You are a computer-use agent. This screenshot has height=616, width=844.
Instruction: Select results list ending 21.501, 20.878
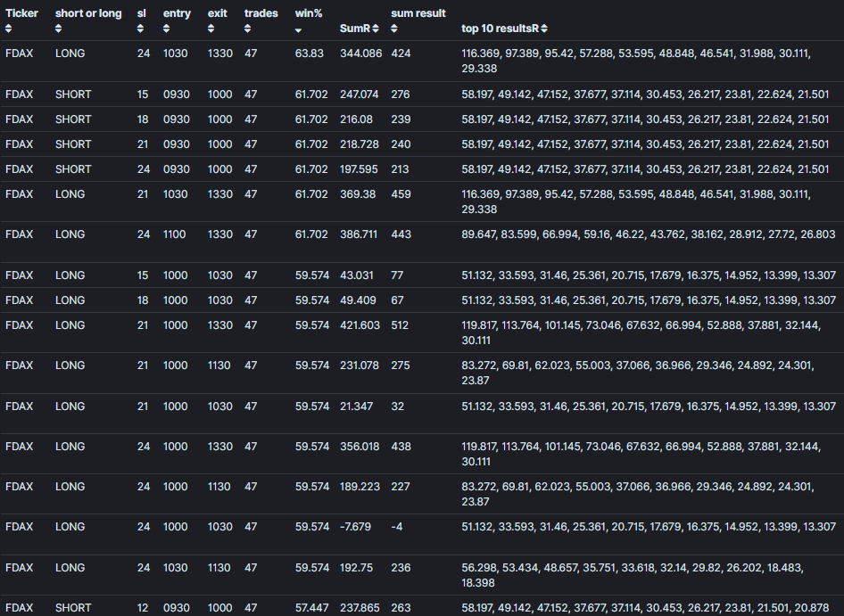click(x=645, y=607)
